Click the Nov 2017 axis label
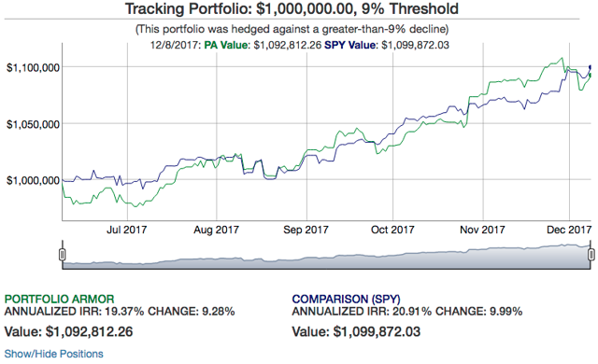 (482, 230)
